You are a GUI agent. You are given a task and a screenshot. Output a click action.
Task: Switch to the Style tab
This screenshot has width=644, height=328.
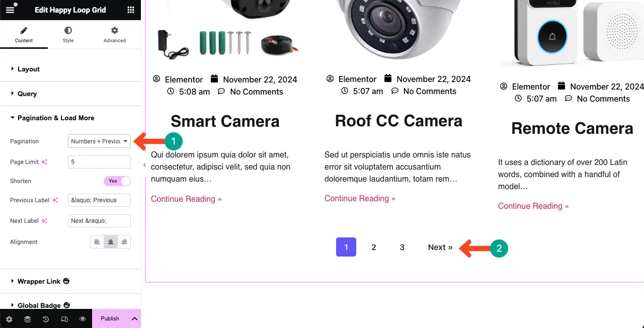click(x=68, y=35)
